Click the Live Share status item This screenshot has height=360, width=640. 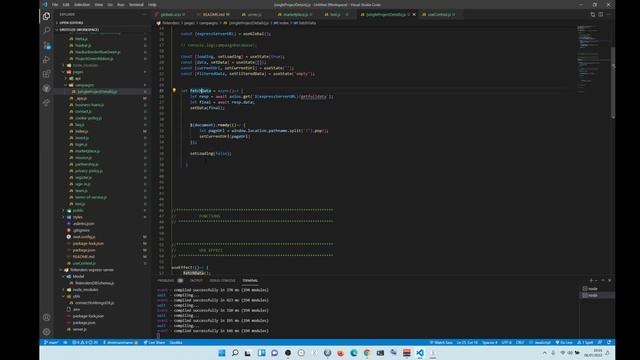(x=154, y=342)
